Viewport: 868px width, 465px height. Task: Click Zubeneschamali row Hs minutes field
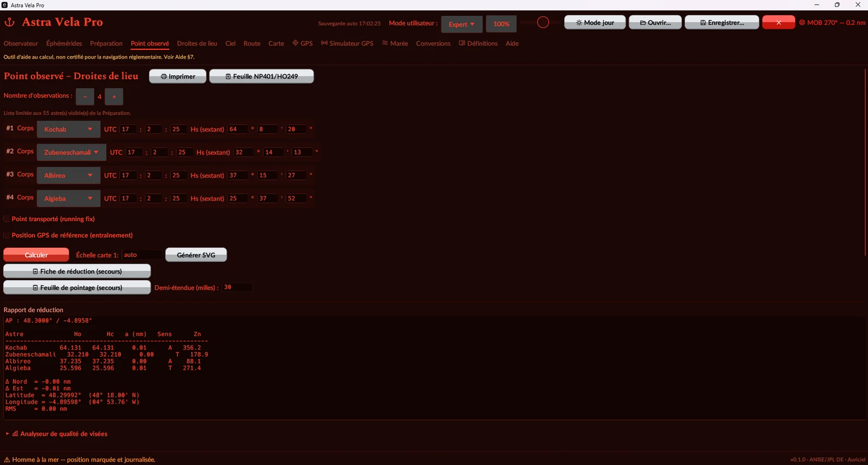(x=273, y=152)
